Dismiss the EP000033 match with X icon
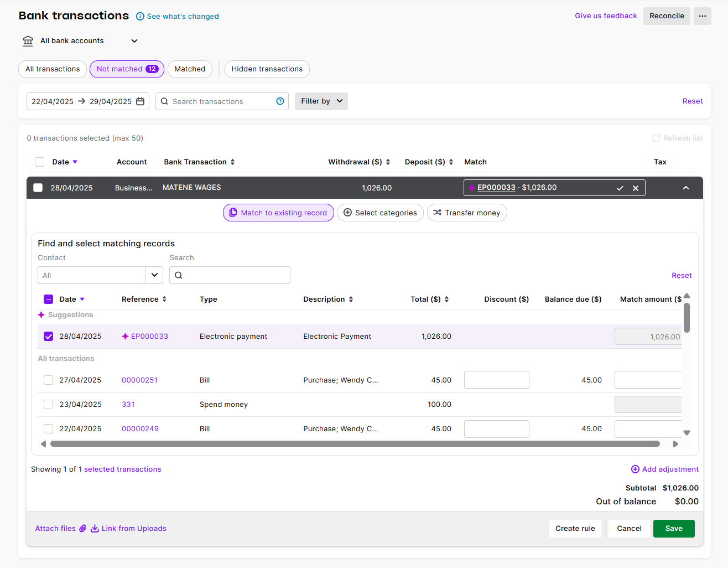 click(636, 188)
